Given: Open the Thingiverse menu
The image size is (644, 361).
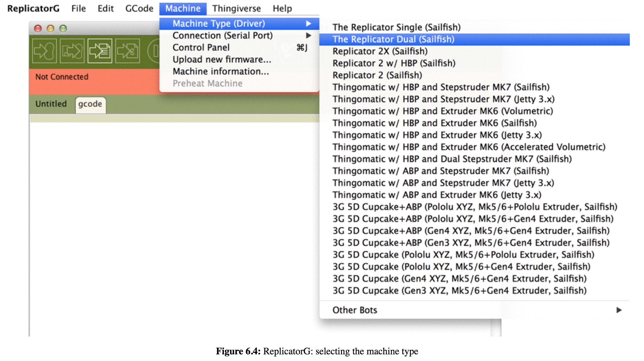Looking at the screenshot, I should pyautogui.click(x=236, y=8).
